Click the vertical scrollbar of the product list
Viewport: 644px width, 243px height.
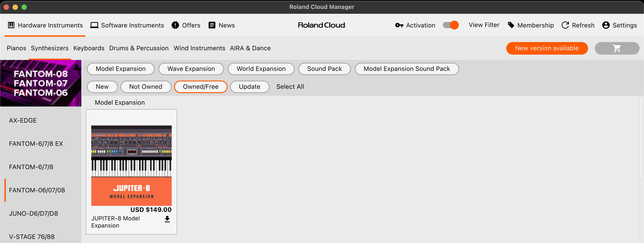(641, 138)
